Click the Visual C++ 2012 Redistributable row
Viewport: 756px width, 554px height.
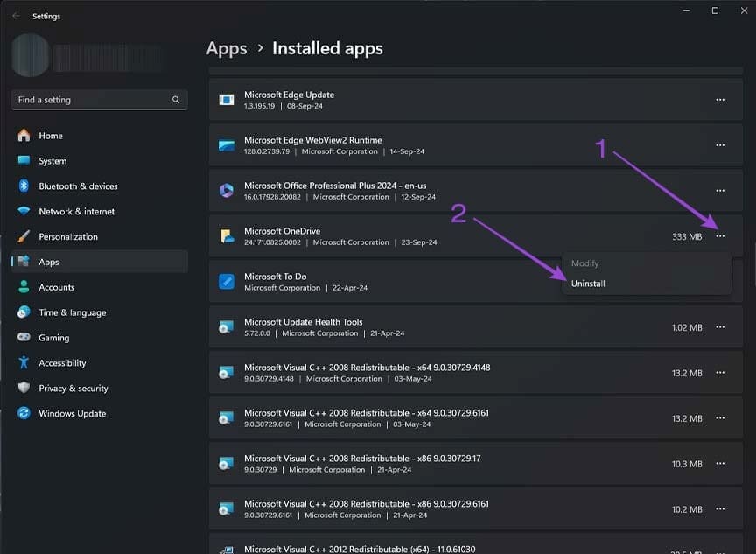[476, 543]
